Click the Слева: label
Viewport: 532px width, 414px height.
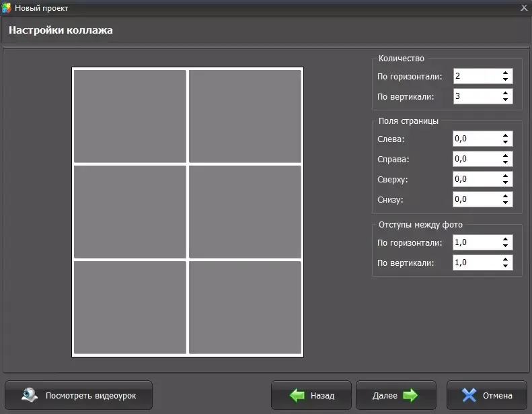(391, 139)
